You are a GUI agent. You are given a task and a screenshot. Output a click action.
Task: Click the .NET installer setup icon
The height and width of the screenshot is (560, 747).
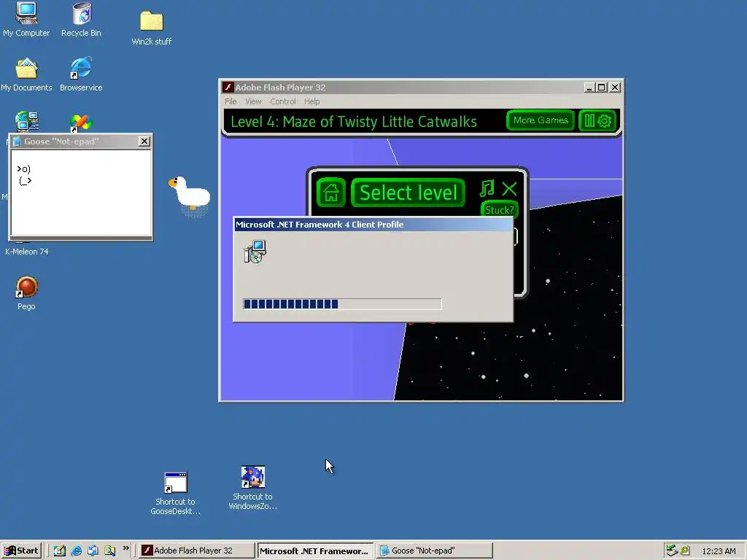(x=255, y=252)
